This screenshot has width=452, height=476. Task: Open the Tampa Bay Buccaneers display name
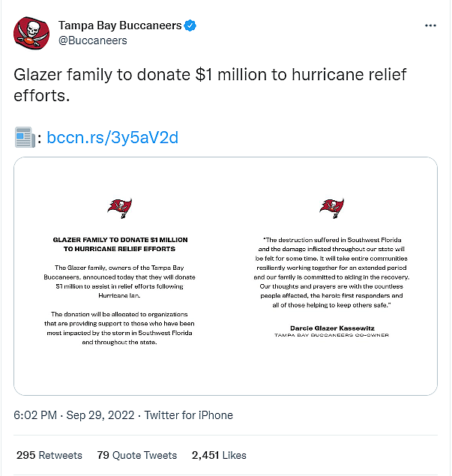tap(120, 25)
